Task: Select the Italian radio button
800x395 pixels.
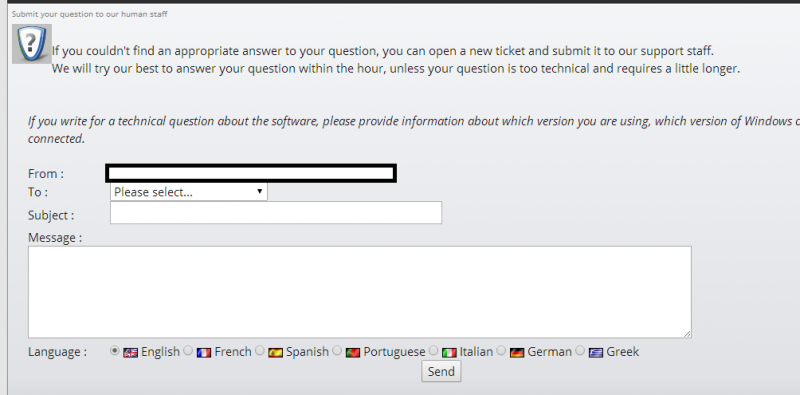Action: (x=434, y=351)
